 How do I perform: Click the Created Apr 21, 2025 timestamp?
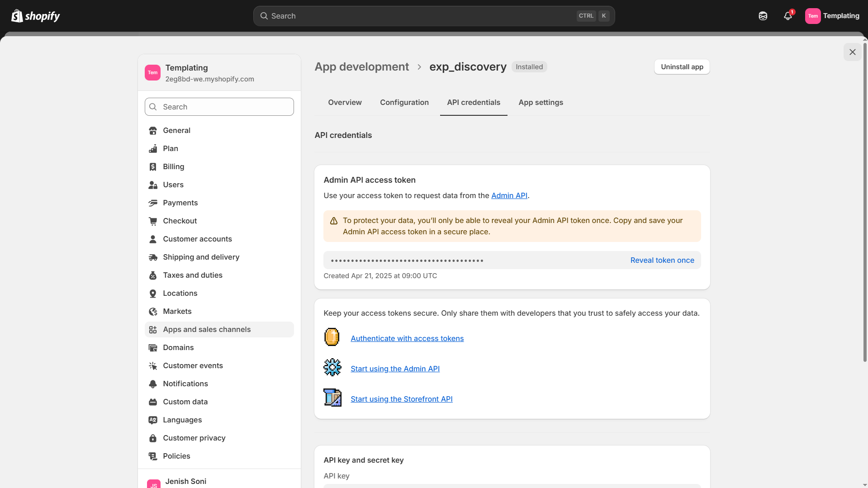380,276
